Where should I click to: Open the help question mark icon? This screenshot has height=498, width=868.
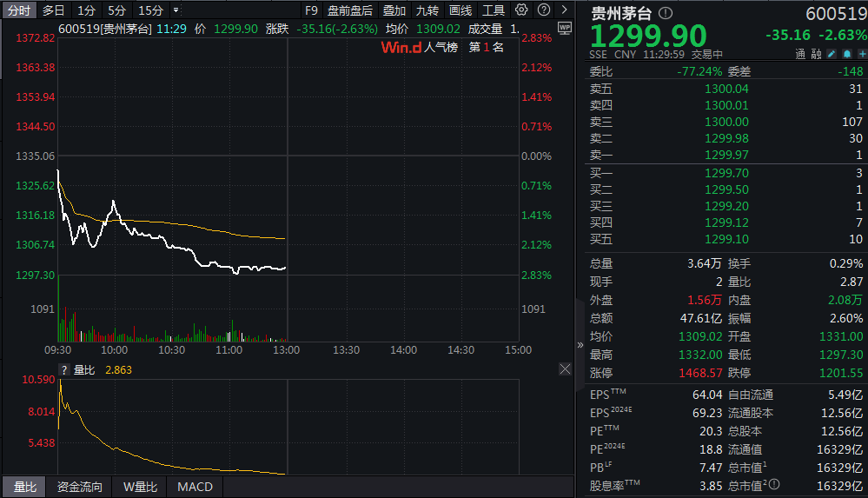(x=544, y=10)
